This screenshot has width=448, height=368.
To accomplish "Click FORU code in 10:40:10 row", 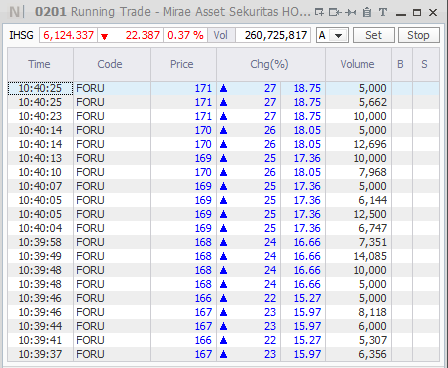I will (x=90, y=172).
